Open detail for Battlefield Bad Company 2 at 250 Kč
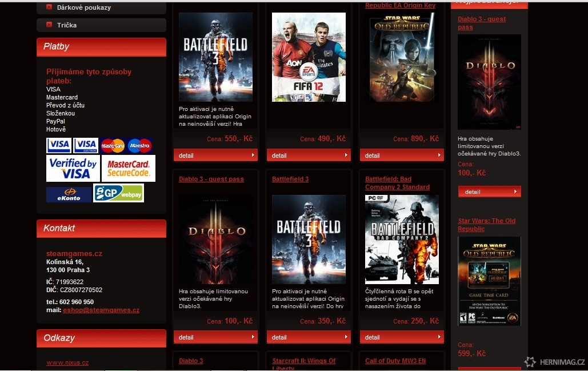 point(402,337)
